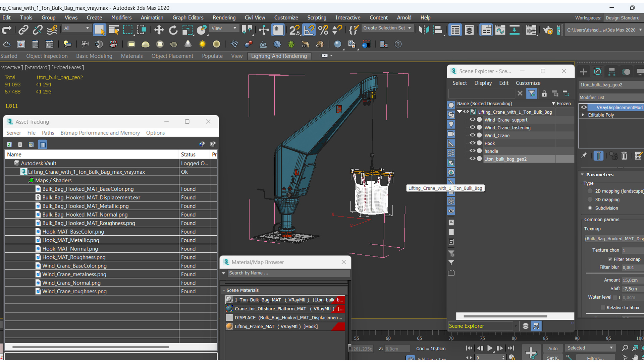The width and height of the screenshot is (644, 362).
Task: Expand Editable Poly in modifier stack
Action: (583, 115)
